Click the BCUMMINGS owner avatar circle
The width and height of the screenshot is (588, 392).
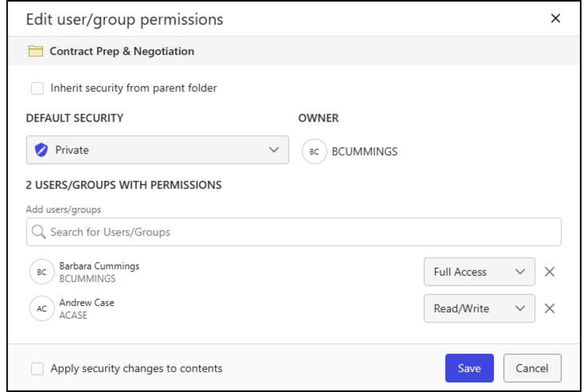314,151
